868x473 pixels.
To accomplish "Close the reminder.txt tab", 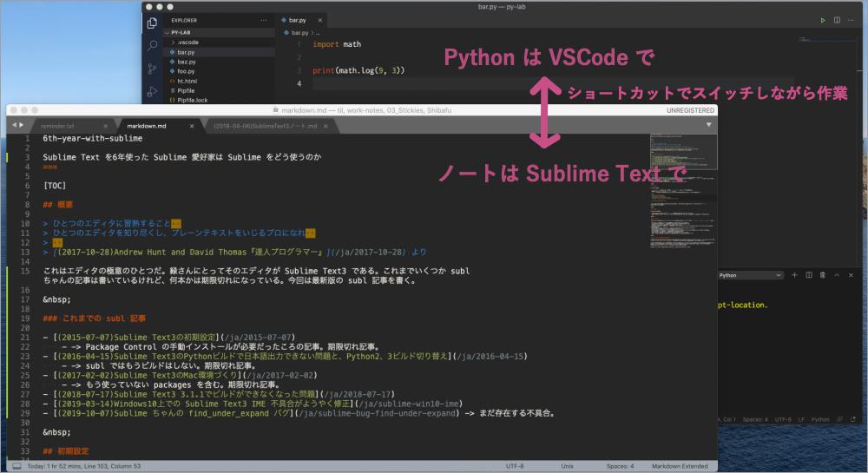I will pos(106,126).
